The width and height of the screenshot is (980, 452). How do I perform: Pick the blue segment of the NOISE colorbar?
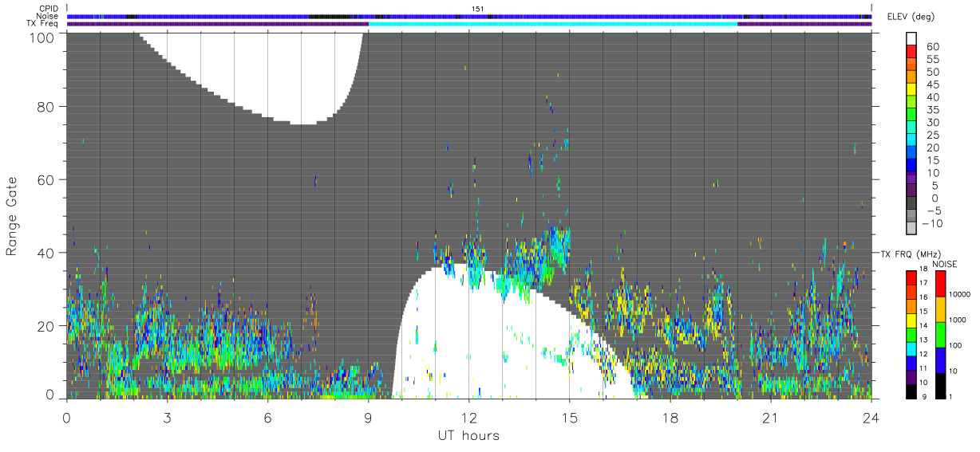tap(939, 360)
